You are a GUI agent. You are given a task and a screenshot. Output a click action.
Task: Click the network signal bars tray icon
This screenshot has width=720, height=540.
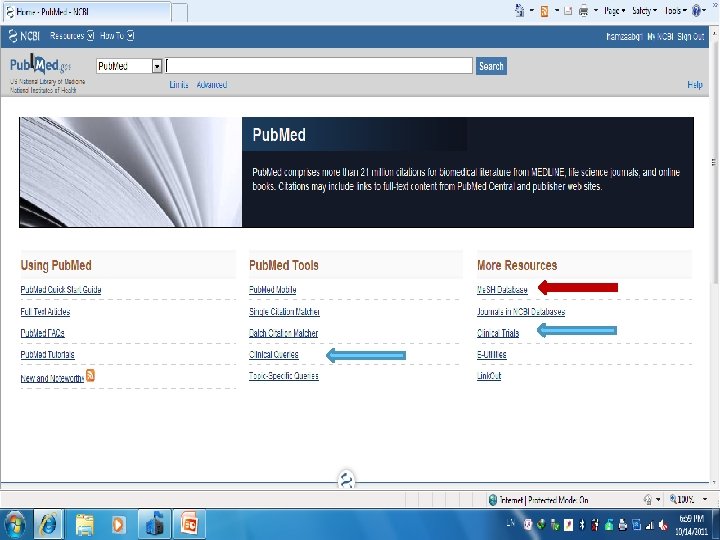649,525
